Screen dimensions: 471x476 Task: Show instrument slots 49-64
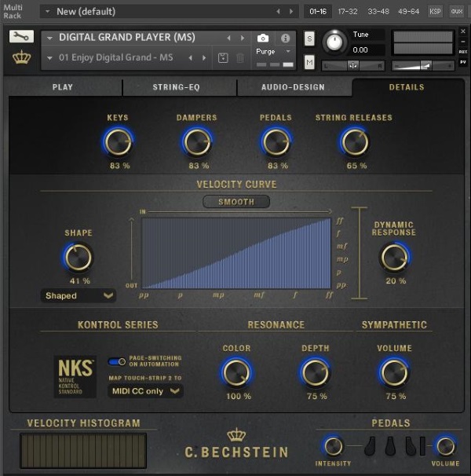(408, 12)
